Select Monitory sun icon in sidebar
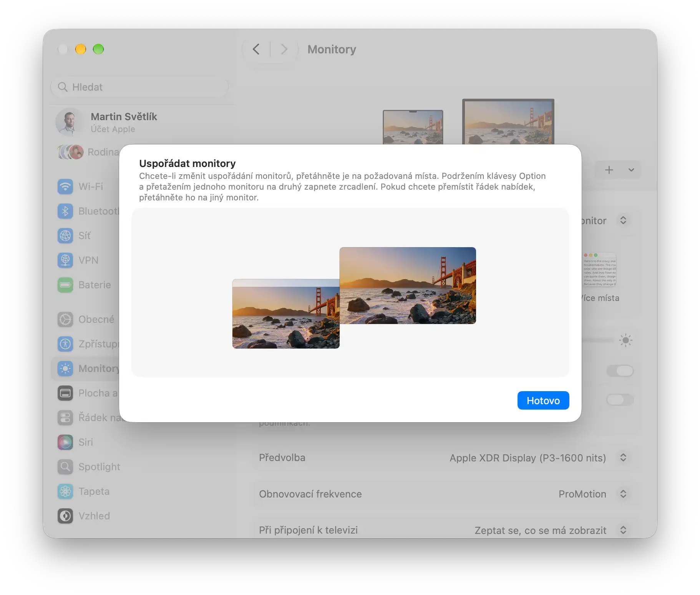The height and width of the screenshot is (595, 700). [x=65, y=369]
